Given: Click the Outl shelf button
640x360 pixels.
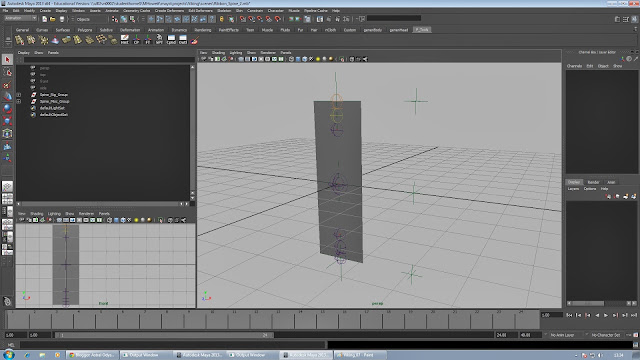Looking at the screenshot, I should tap(182, 40).
